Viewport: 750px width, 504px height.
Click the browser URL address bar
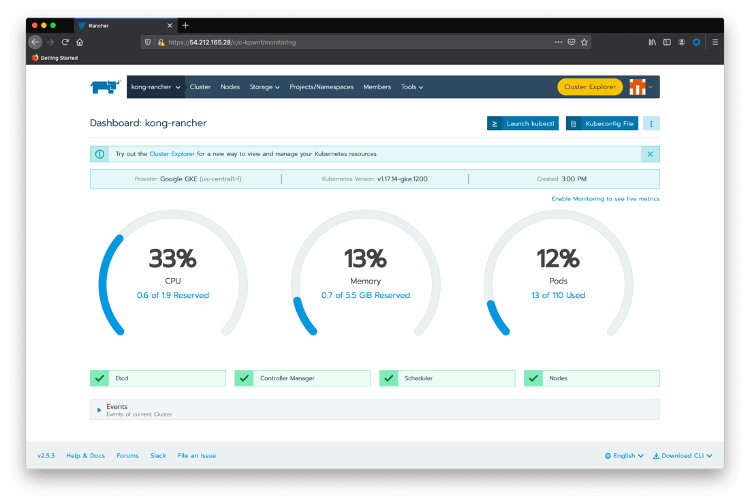350,42
